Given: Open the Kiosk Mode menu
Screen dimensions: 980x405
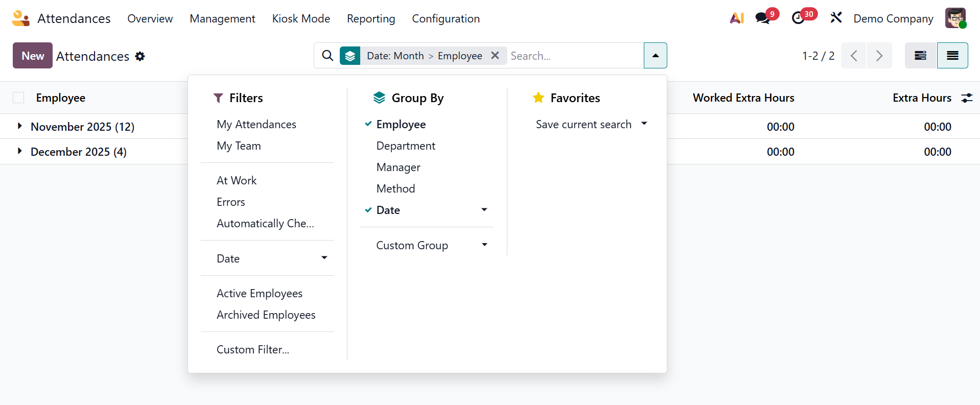Looking at the screenshot, I should (301, 19).
